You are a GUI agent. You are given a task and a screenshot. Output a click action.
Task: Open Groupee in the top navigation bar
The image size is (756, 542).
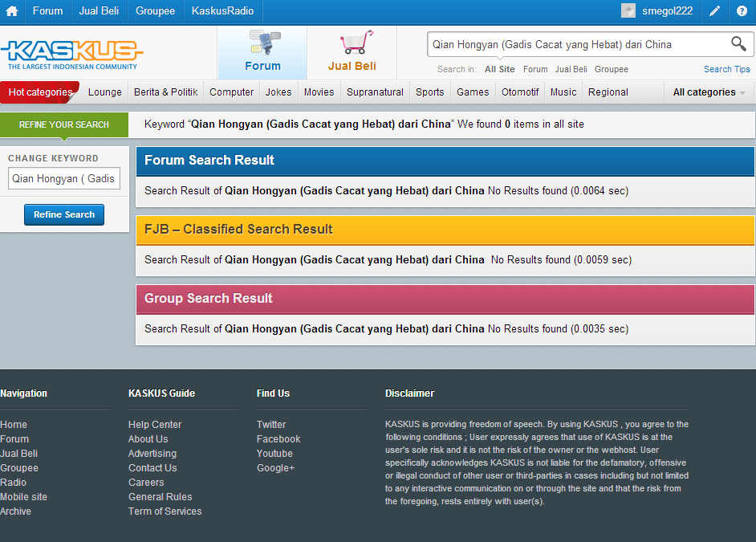coord(155,10)
